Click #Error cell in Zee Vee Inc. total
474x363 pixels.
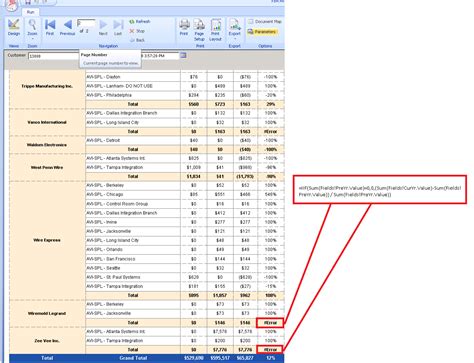[270, 350]
